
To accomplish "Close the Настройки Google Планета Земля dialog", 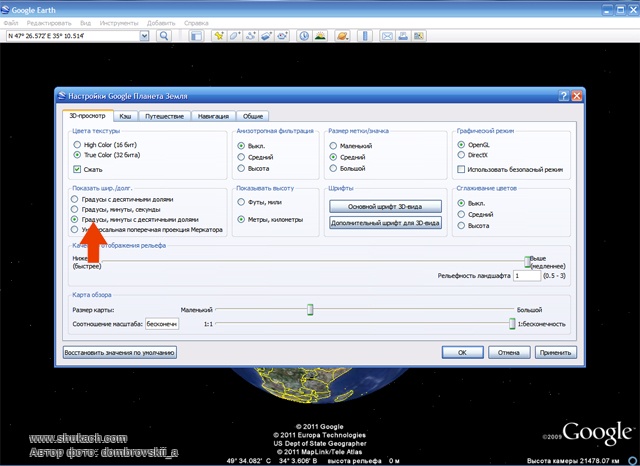I will (576, 96).
